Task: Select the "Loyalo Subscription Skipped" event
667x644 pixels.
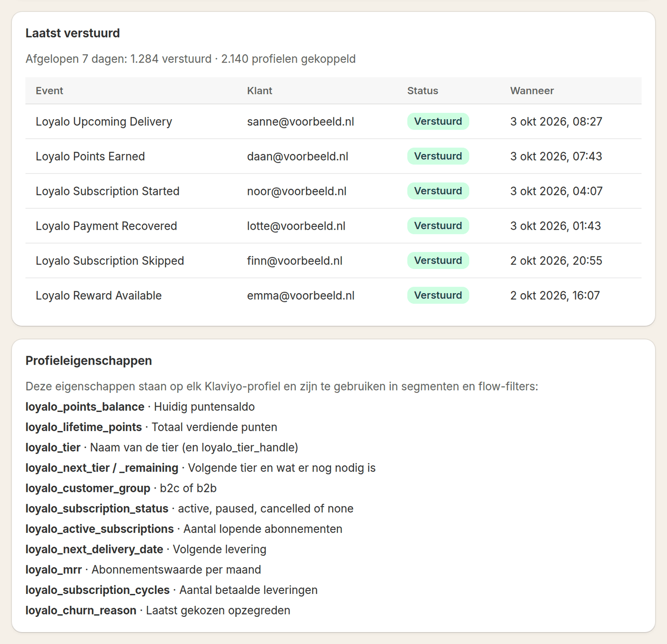Action: tap(110, 261)
